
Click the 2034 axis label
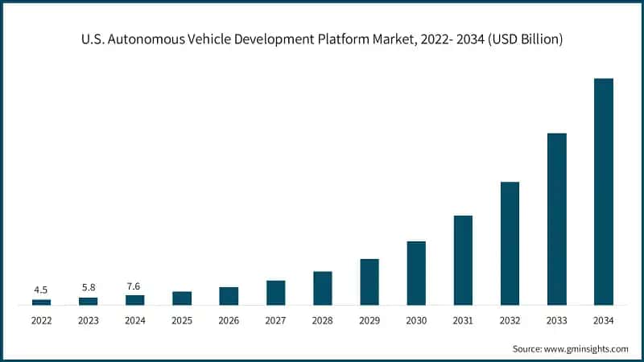[604, 320]
